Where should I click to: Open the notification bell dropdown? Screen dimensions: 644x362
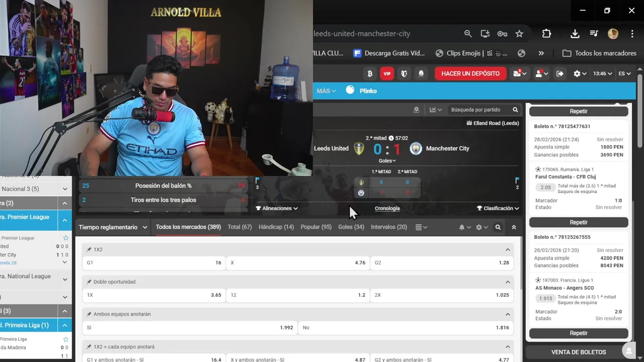pyautogui.click(x=465, y=227)
